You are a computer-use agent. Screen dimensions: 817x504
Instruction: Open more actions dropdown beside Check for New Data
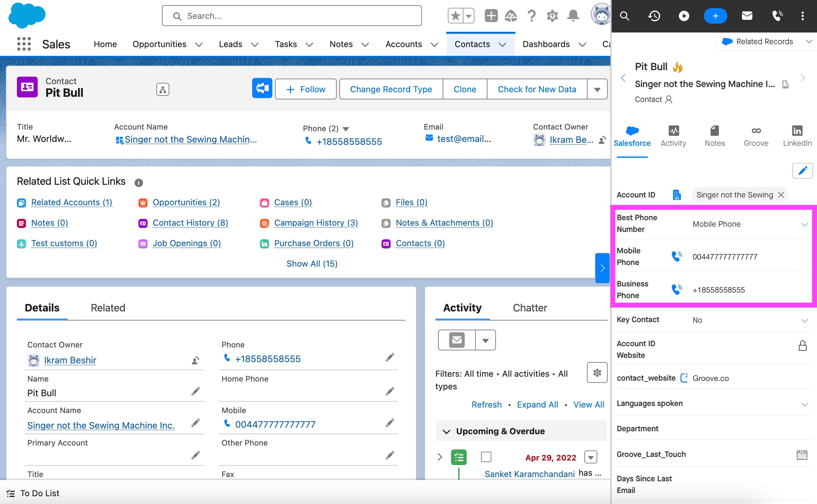(x=597, y=89)
